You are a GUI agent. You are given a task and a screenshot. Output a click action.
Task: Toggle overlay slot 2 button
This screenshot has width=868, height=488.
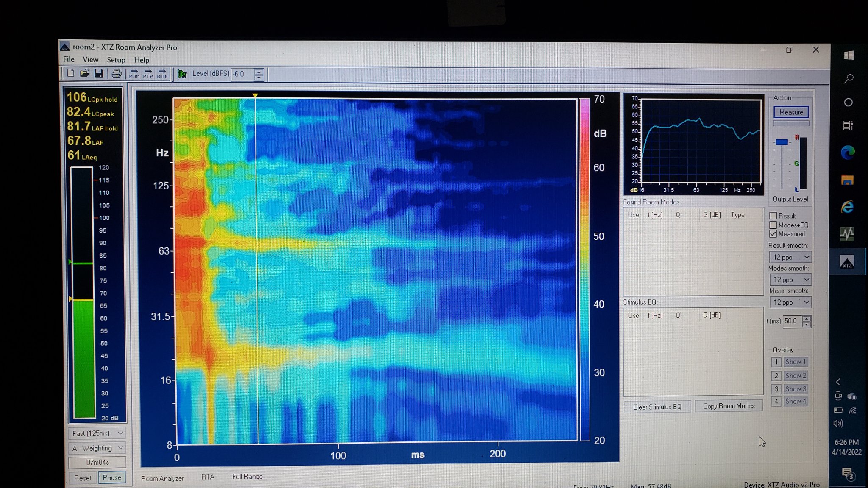[776, 376]
